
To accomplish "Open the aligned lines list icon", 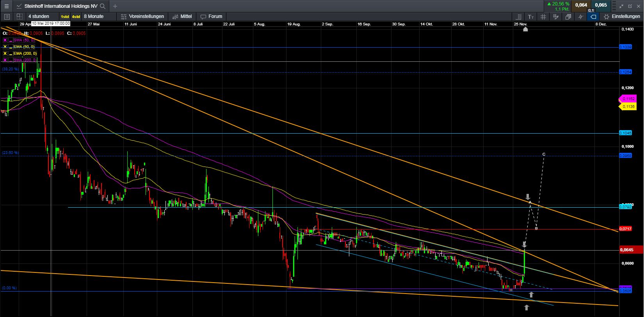I will pos(518,17).
